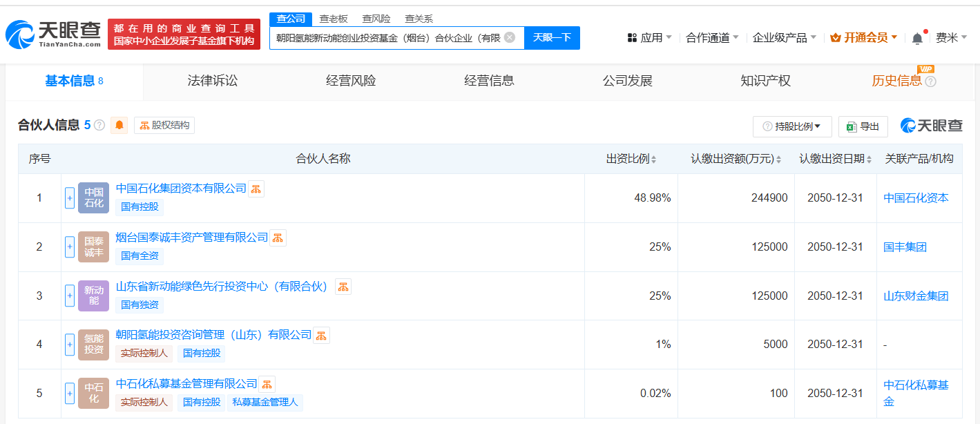The image size is (980, 424).
Task: Switch to the 知识产权 tab
Action: (x=765, y=81)
